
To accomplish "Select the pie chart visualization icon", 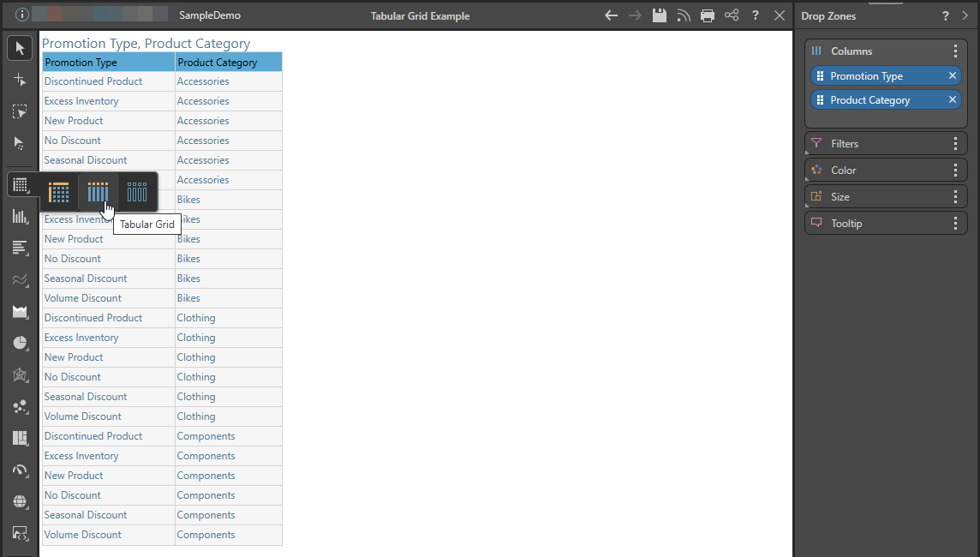I will [21, 343].
